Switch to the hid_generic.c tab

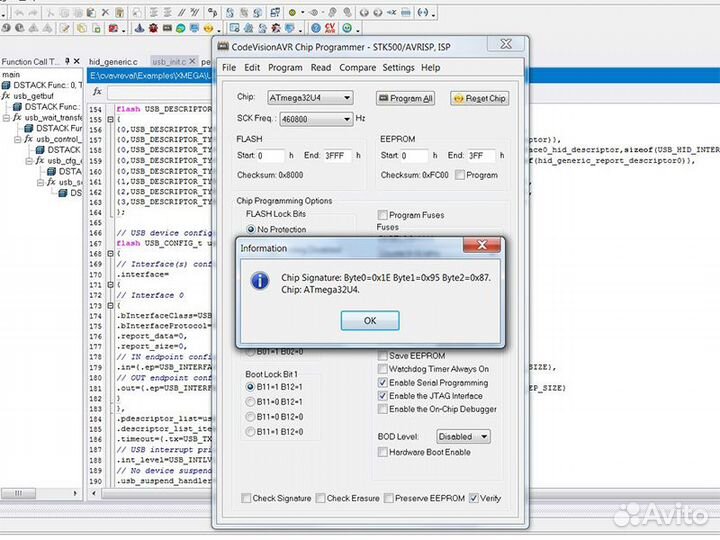coord(113,62)
